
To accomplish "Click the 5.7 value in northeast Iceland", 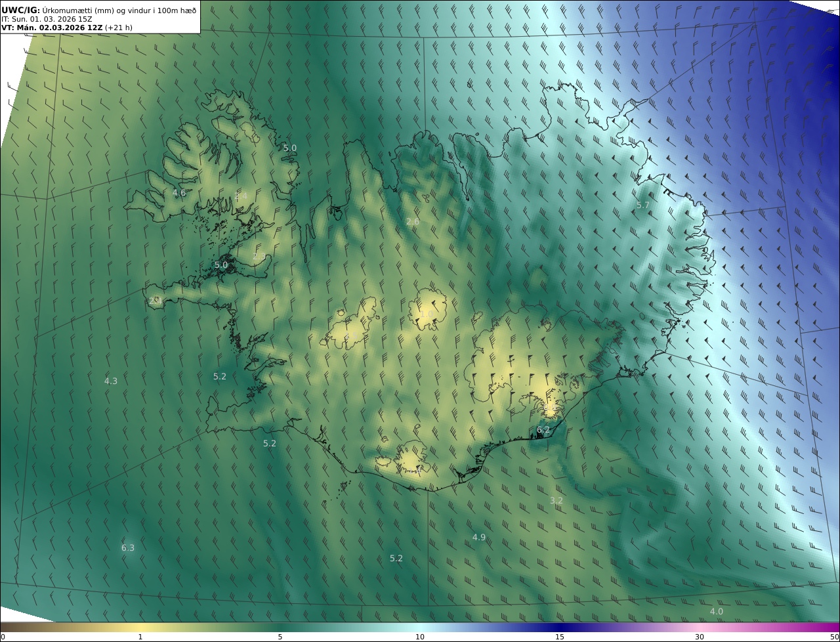I will coord(643,205).
